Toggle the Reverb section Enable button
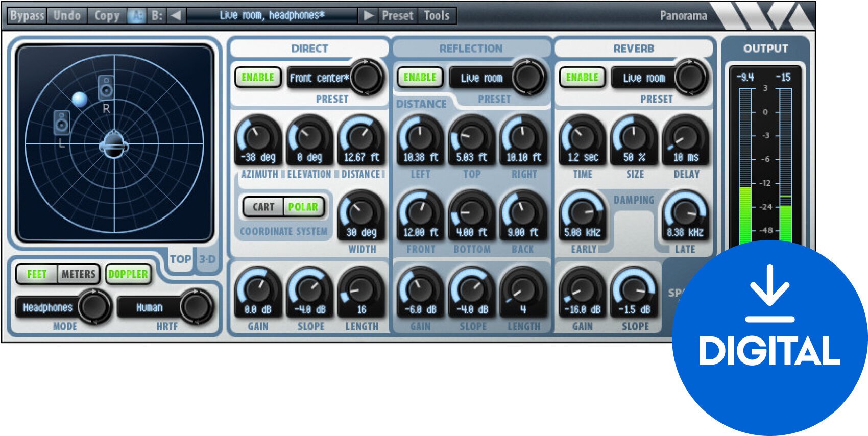Viewport: 868px width, 436px height. 582,78
